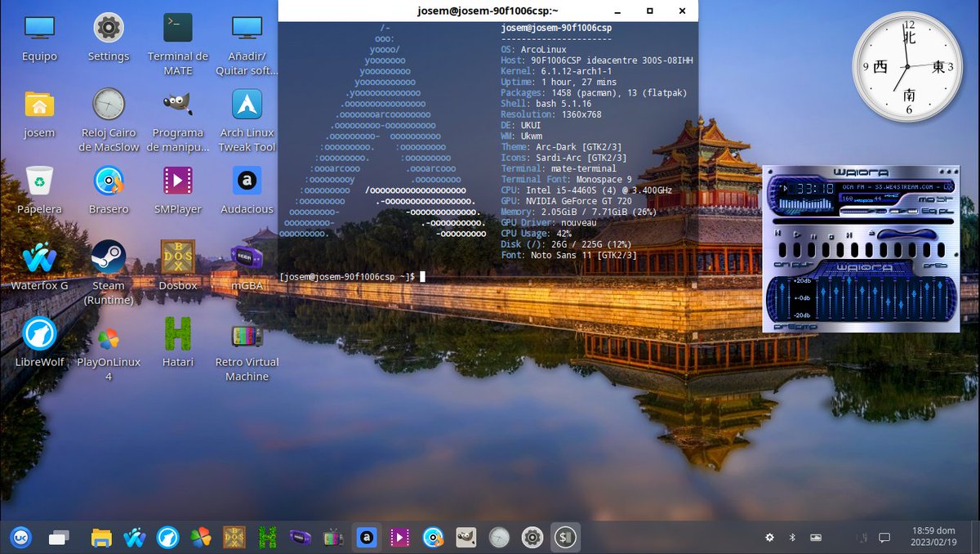
Task: Open the UKUI start menu
Action: (20, 537)
